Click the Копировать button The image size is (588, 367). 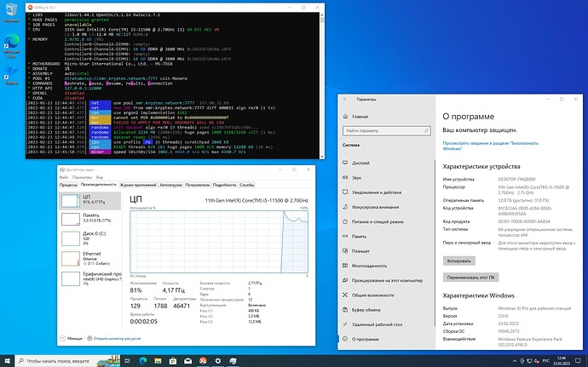coord(458,261)
